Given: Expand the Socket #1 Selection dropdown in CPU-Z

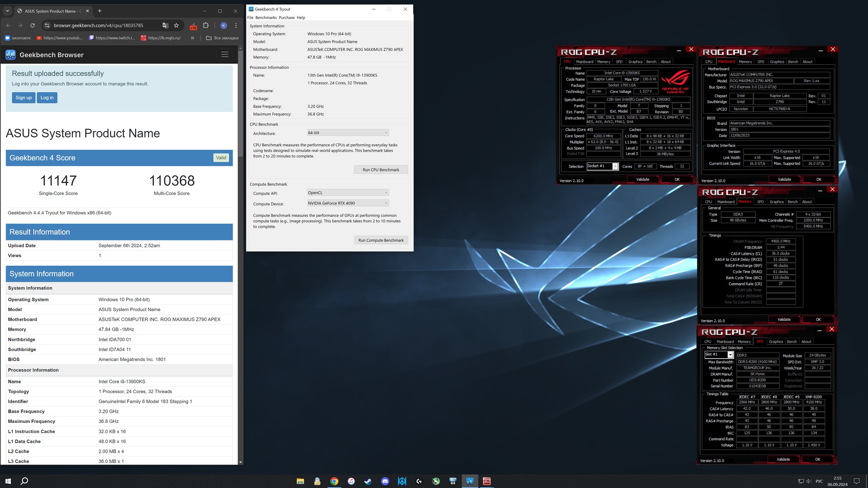Looking at the screenshot, I should [615, 166].
